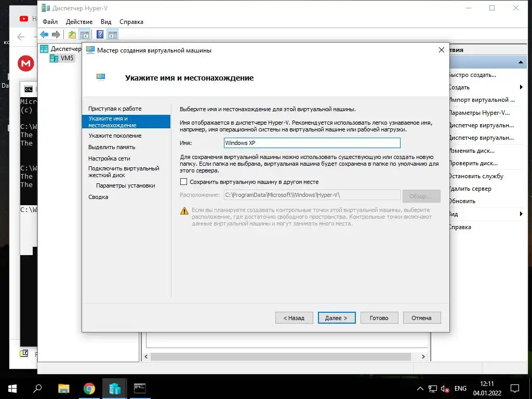
Task: Click the horizontal scrollbar right arrow
Action: pos(423,356)
